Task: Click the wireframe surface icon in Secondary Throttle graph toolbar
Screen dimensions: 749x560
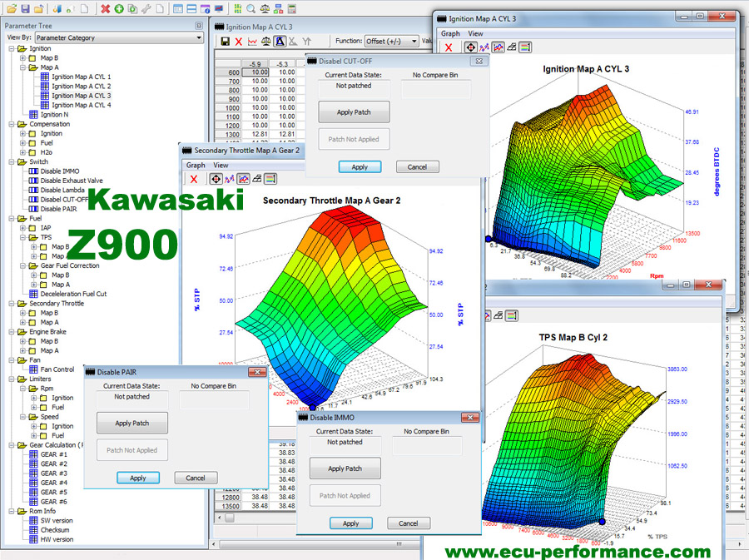Action: click(257, 179)
